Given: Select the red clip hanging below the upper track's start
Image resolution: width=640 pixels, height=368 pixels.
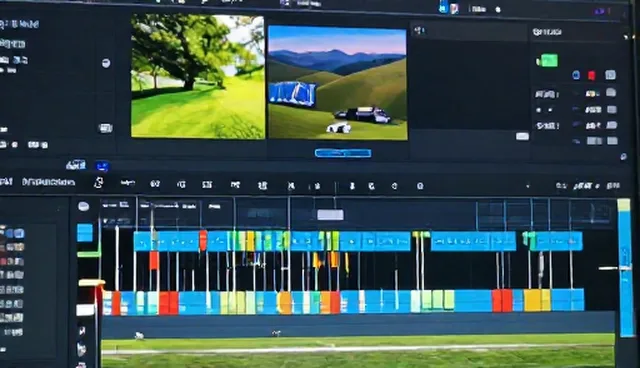Looking at the screenshot, I should tap(154, 260).
